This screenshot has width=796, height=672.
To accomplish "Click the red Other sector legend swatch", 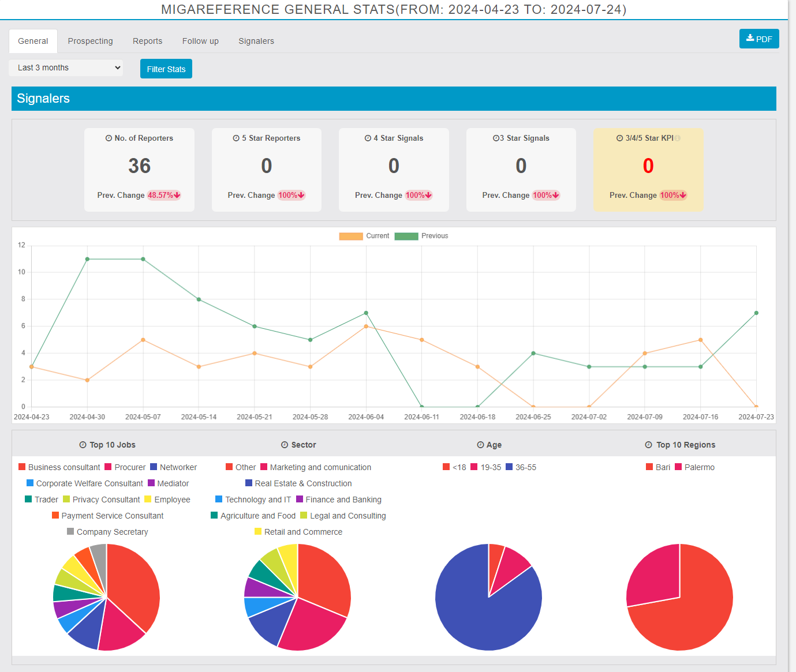I will [x=229, y=467].
